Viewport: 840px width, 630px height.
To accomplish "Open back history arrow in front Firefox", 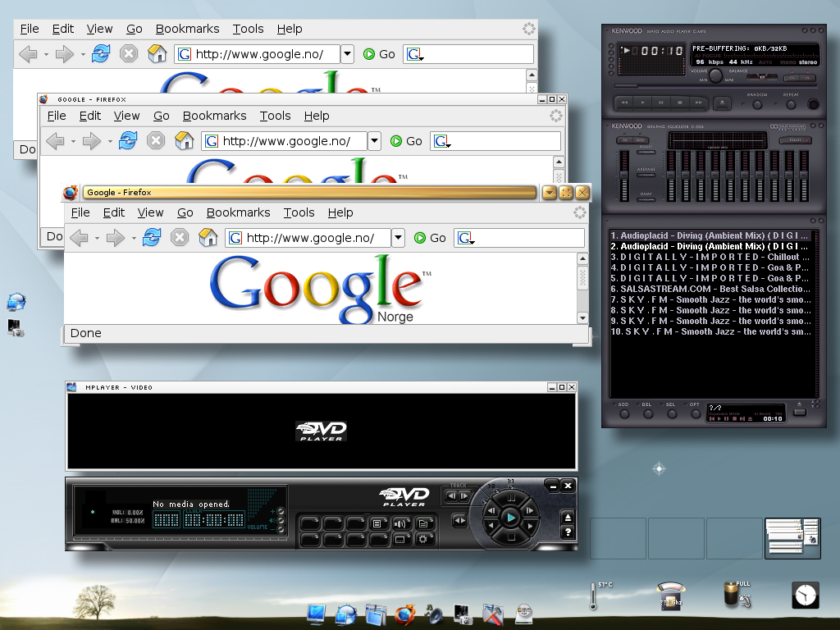I will coord(97,238).
